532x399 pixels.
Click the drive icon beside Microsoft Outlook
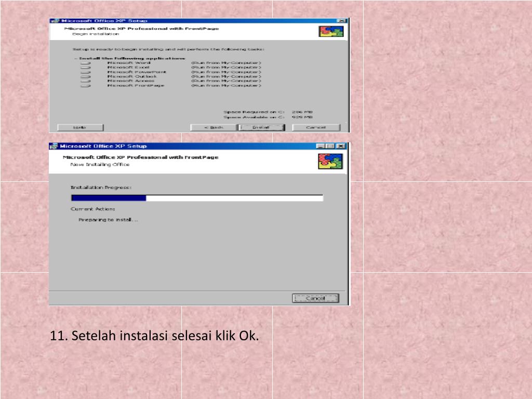pyautogui.click(x=86, y=77)
